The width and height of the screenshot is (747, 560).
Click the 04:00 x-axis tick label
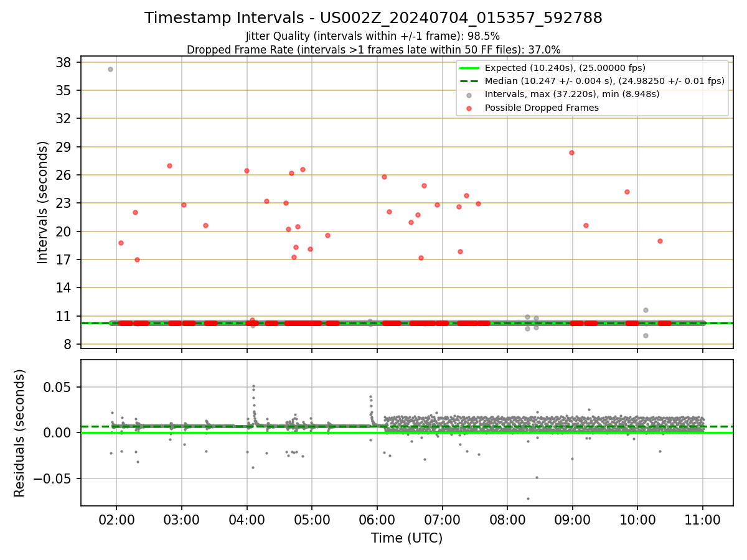tap(247, 520)
